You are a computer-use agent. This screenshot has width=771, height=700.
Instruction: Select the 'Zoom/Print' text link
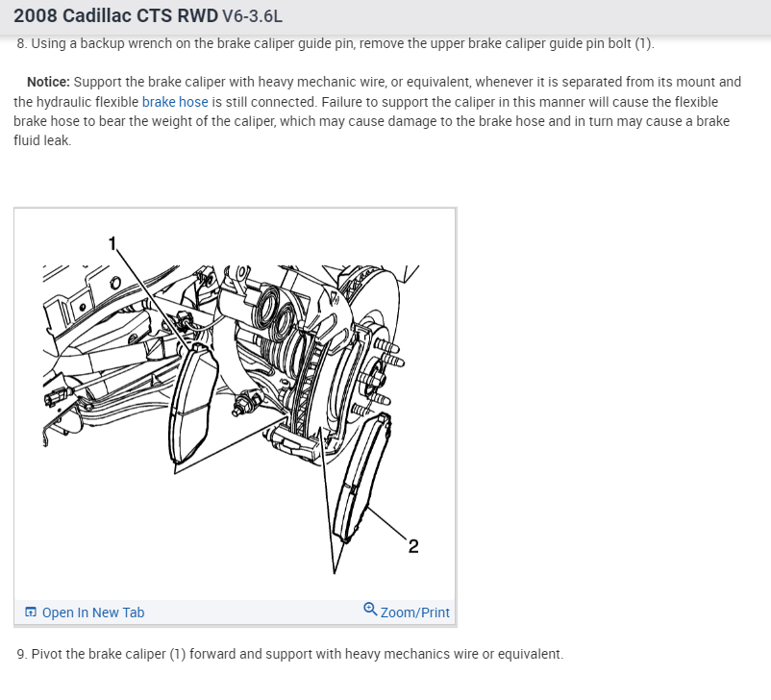414,612
